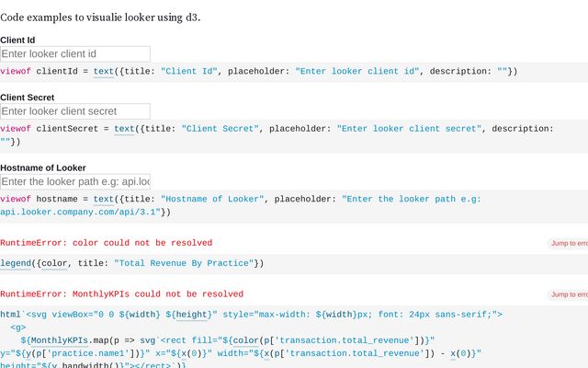Open the text reference in clientId cell
The height and width of the screenshot is (368, 588).
coord(103,71)
